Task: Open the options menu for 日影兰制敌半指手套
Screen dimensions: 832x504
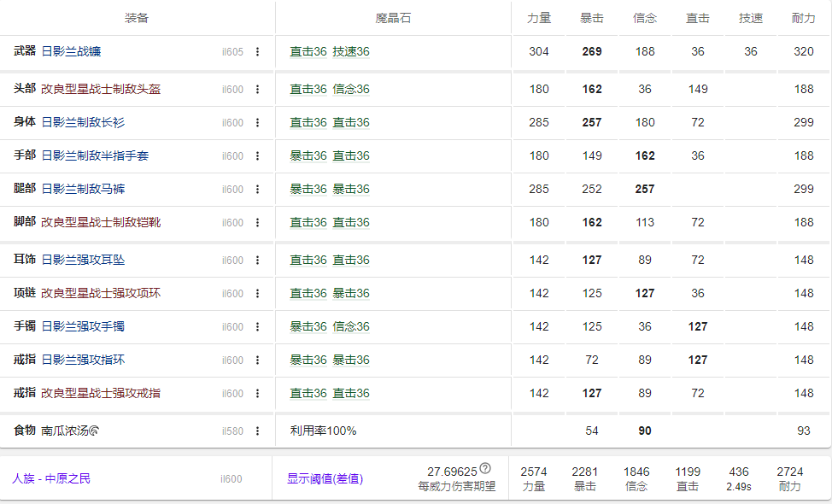Action: 259,155
